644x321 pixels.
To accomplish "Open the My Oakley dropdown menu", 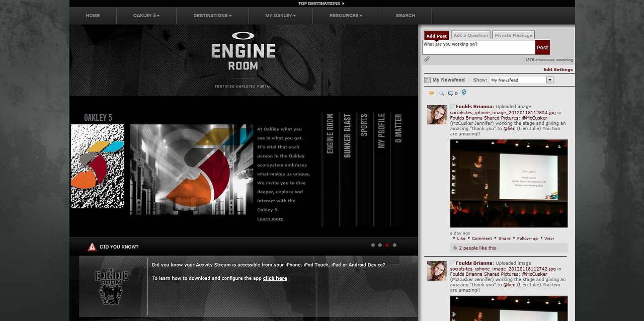I will [x=280, y=16].
